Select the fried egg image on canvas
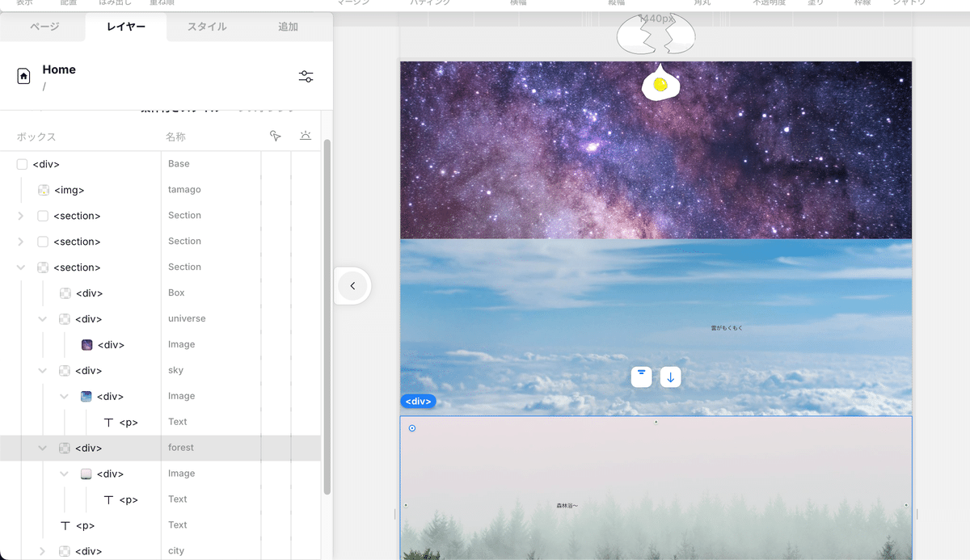 660,83
